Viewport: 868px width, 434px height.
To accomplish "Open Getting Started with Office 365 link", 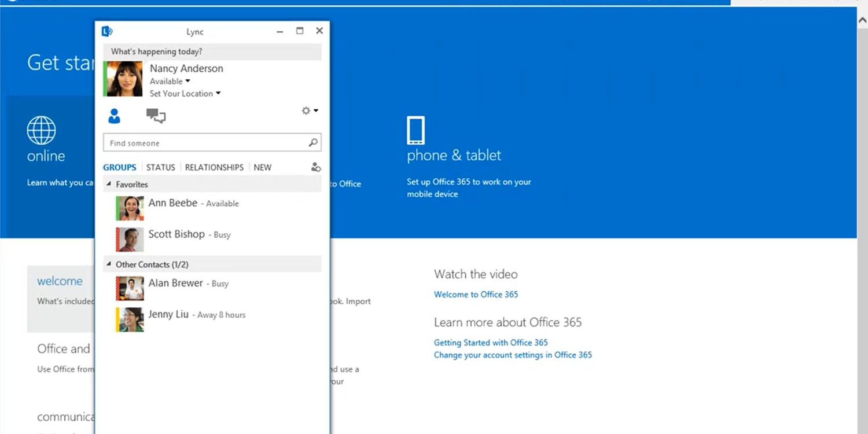I will [x=491, y=343].
